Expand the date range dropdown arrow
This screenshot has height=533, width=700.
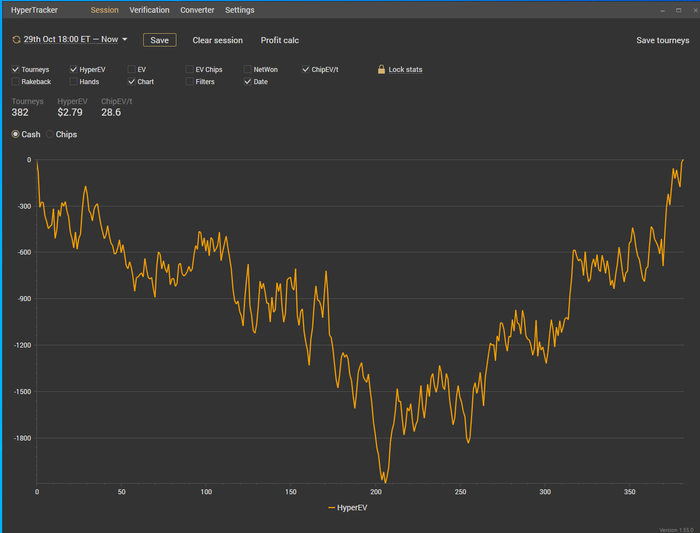125,40
